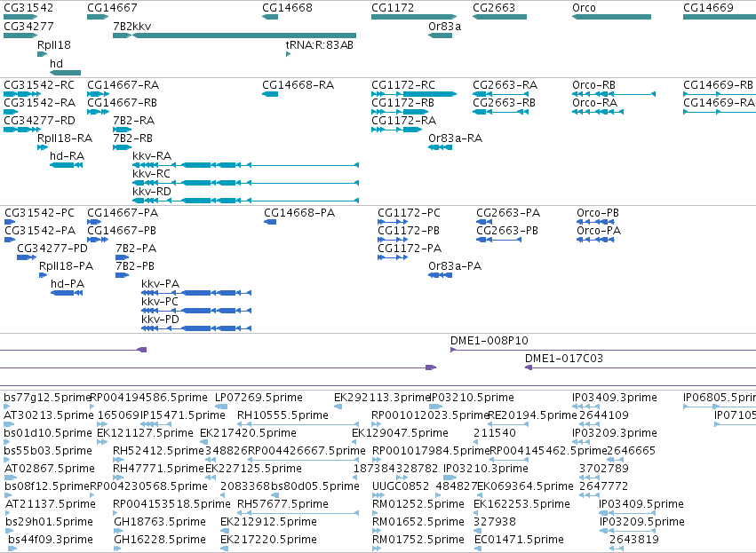The width and height of the screenshot is (756, 553).
Task: Select the CG14667 gene bar
Action: point(98,17)
